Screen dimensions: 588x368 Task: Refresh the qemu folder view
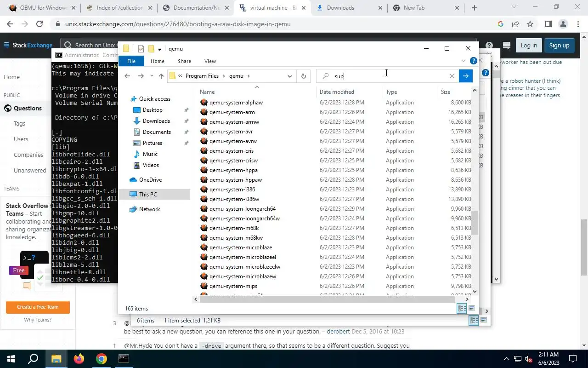point(303,76)
